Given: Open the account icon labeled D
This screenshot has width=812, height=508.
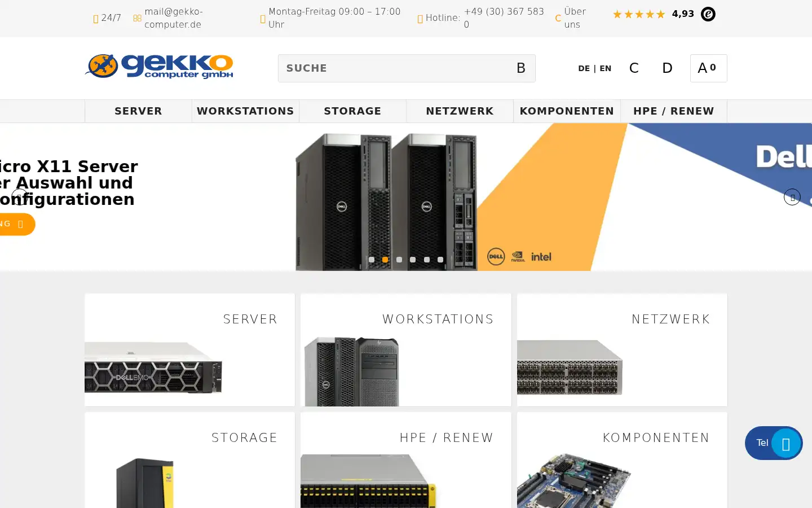Looking at the screenshot, I should (667, 68).
